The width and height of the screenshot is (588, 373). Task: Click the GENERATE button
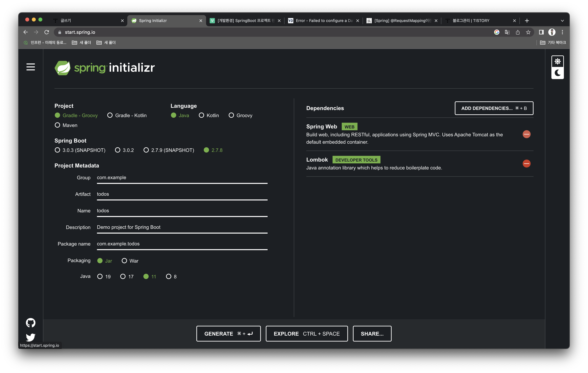(228, 334)
